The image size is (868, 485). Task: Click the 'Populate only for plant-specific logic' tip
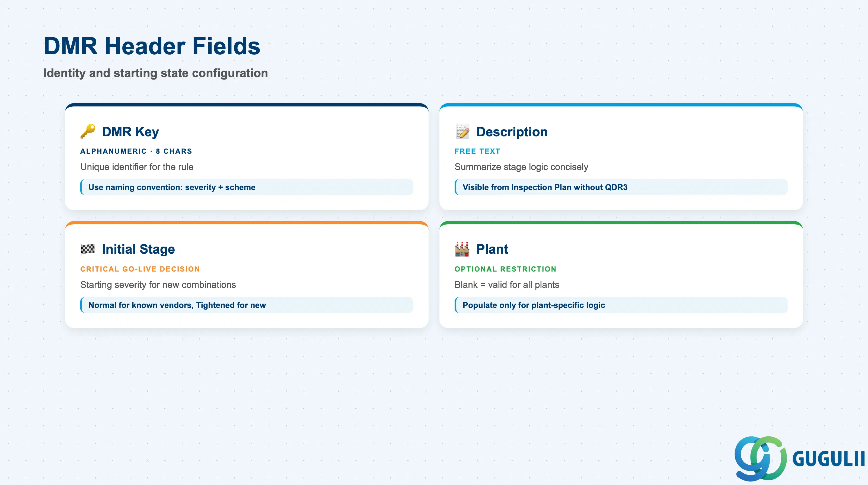click(621, 305)
